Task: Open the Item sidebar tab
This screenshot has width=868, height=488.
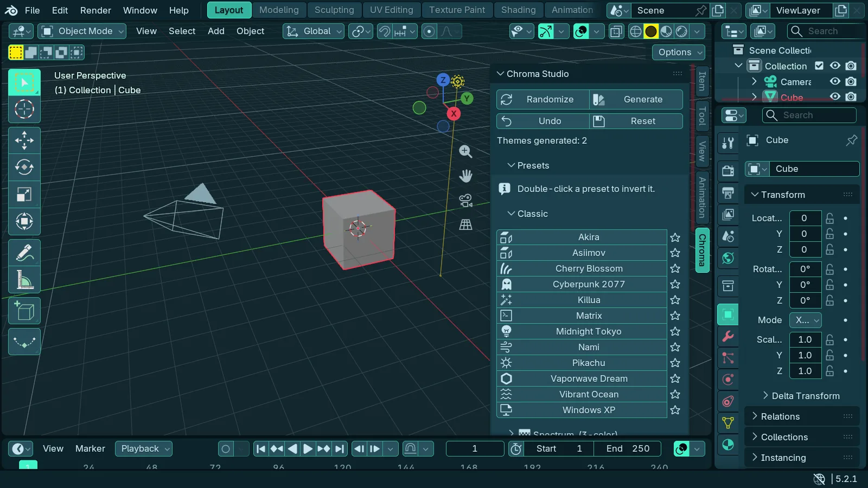Action: click(703, 81)
